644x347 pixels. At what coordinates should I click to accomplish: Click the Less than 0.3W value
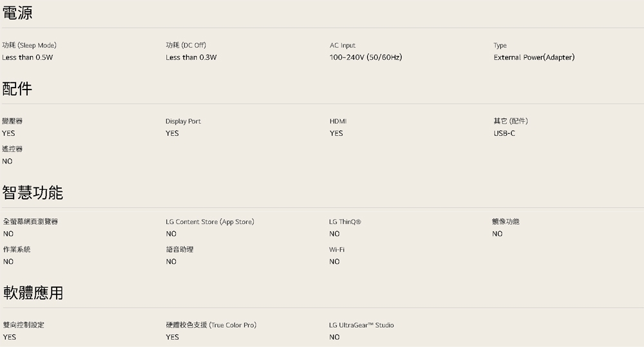point(191,58)
